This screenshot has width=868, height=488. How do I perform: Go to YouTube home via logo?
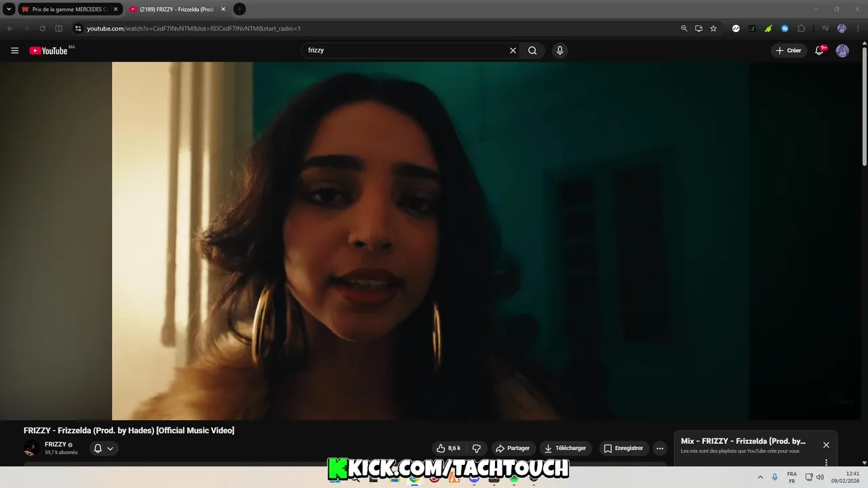49,50
